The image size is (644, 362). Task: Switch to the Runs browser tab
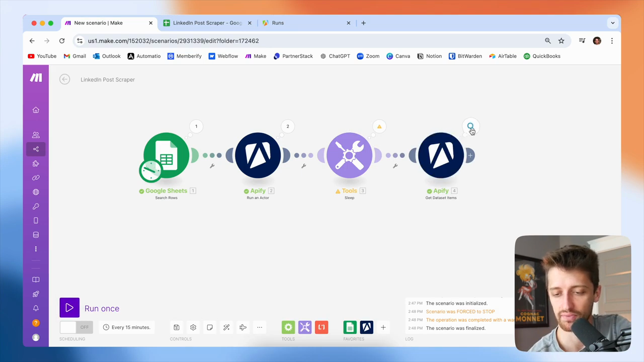(306, 23)
